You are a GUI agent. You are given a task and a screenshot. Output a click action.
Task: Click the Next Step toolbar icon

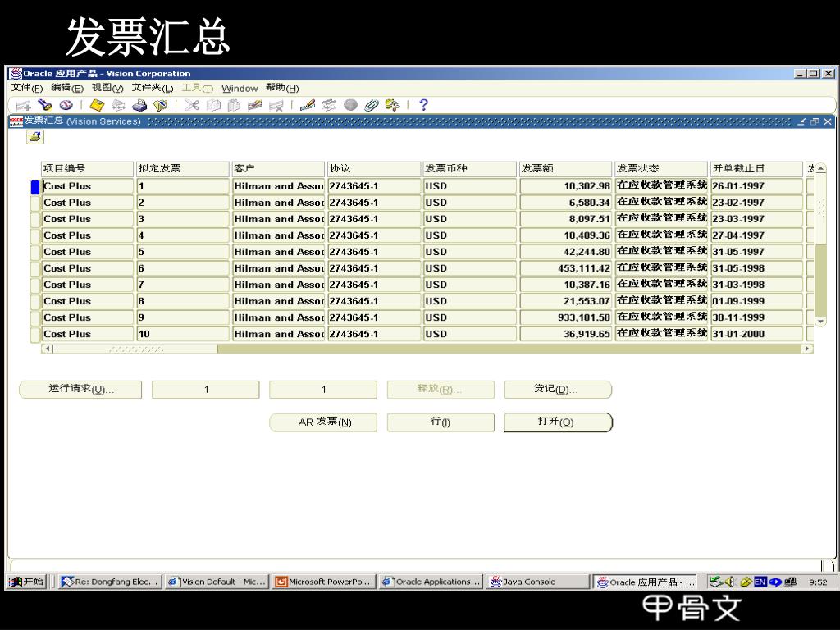coord(118,105)
